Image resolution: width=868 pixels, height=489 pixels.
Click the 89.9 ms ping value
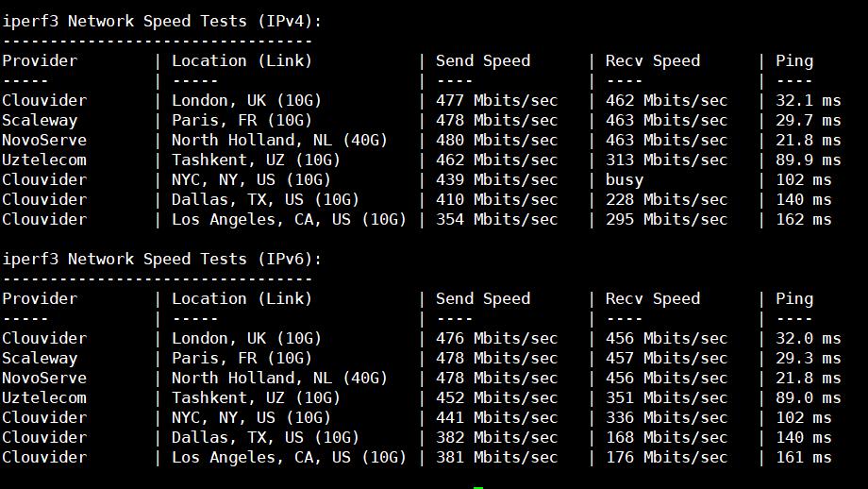(808, 160)
